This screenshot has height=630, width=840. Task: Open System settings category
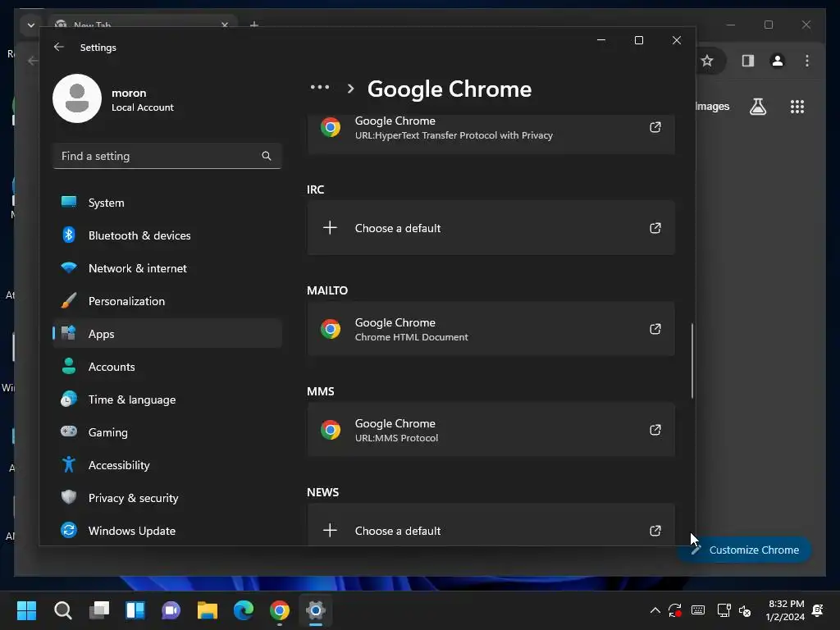167,203
